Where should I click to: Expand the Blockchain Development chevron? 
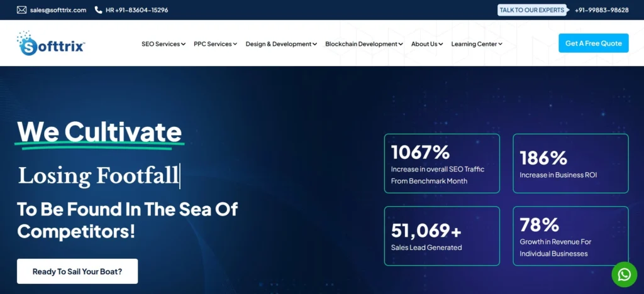[x=401, y=44]
